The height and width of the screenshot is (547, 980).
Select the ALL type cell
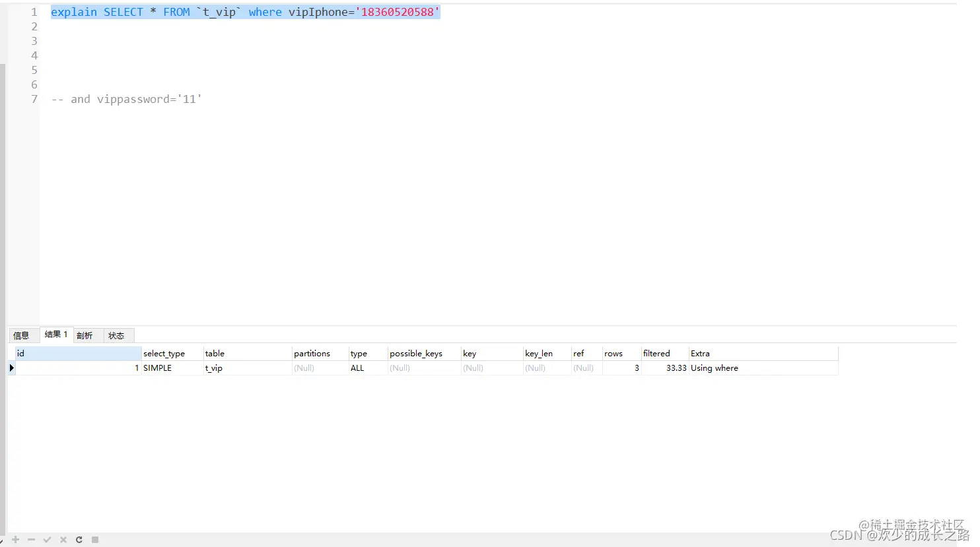point(368,368)
